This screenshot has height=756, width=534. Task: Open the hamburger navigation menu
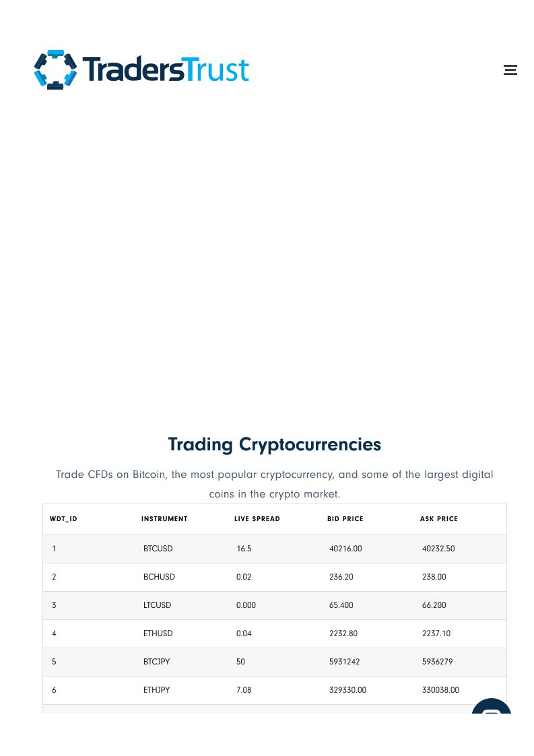coord(510,70)
